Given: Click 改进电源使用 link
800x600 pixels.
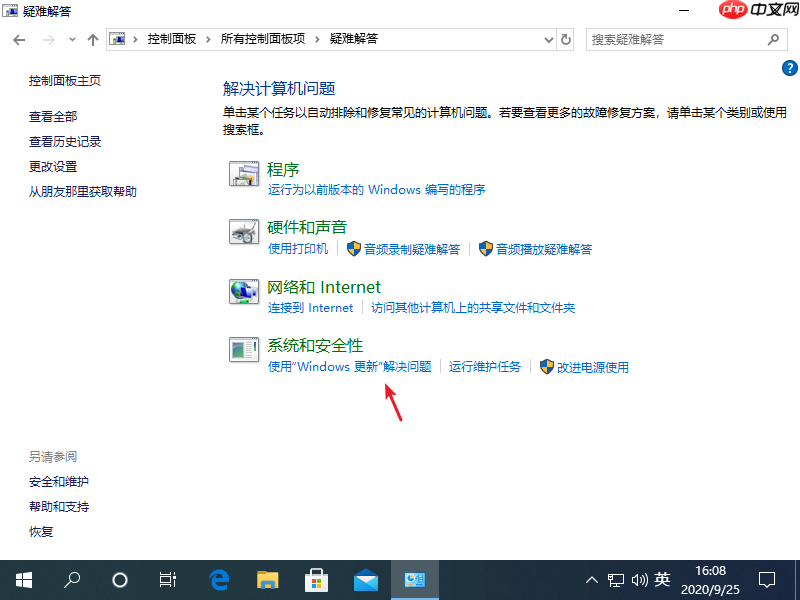Looking at the screenshot, I should pyautogui.click(x=593, y=367).
